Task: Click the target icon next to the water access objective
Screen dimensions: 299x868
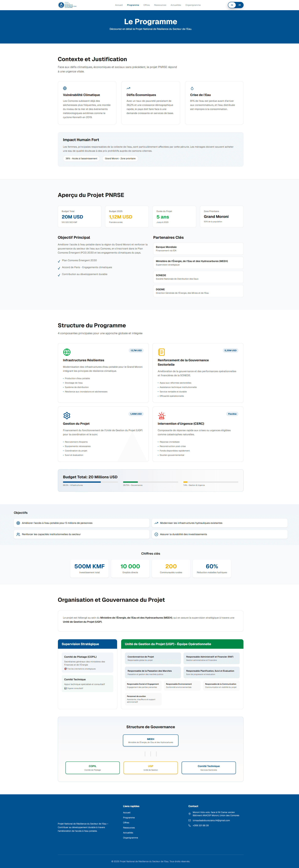Action: [x=18, y=523]
